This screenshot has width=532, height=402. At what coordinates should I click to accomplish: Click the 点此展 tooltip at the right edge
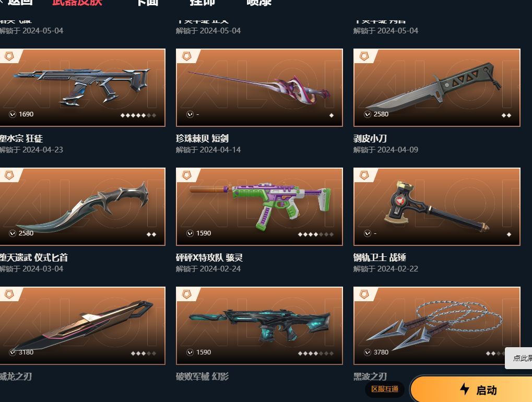coord(518,358)
